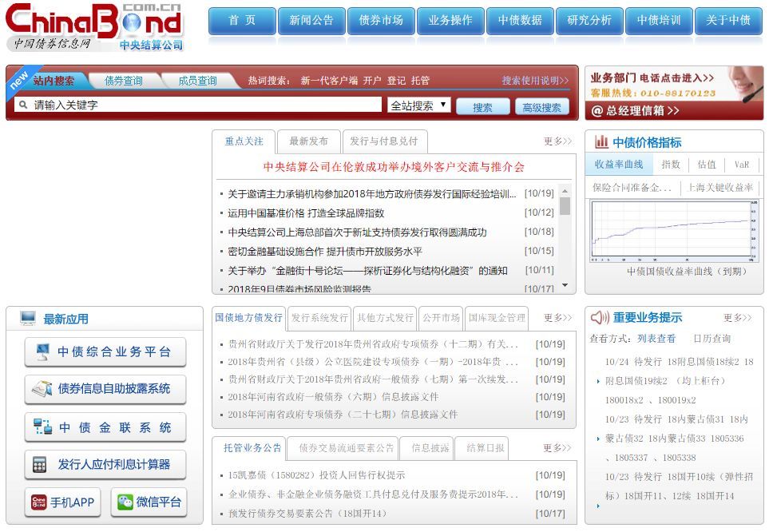Expand the 附息国债19续2 entry triangle
769x532 pixels.
(598, 382)
